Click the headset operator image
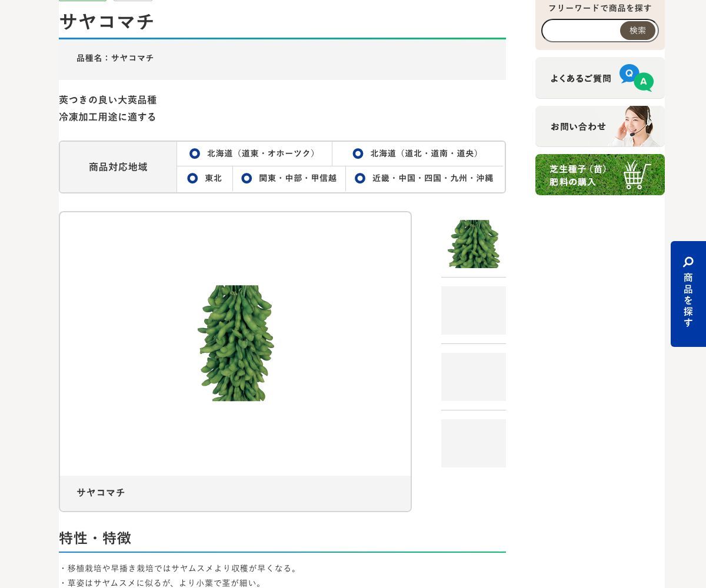Viewport: 706px width, 588px height. pyautogui.click(x=635, y=126)
